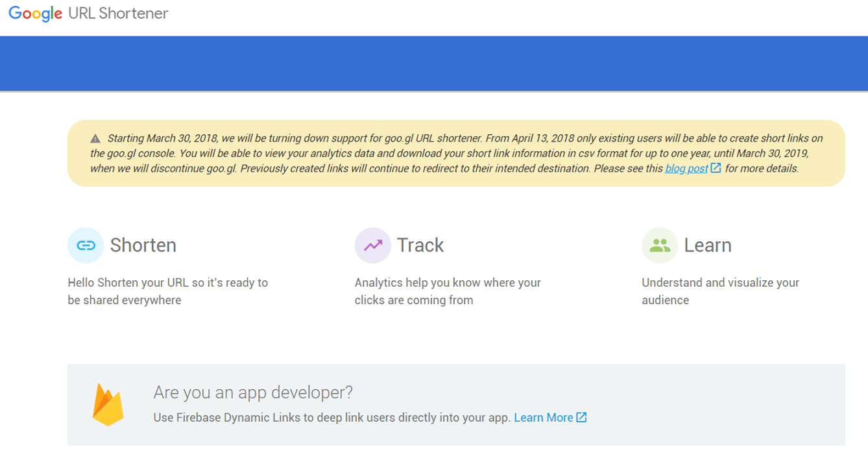The image size is (868, 467).
Task: Click the Google logo
Action: click(x=35, y=14)
